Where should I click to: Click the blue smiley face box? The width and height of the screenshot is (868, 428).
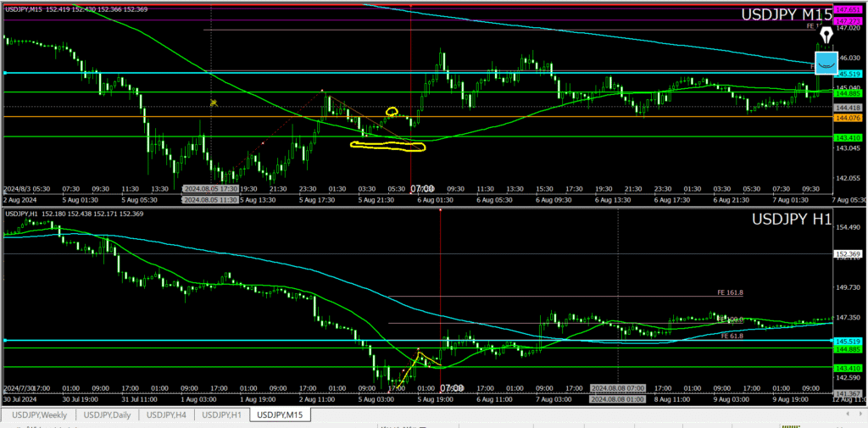click(x=826, y=63)
